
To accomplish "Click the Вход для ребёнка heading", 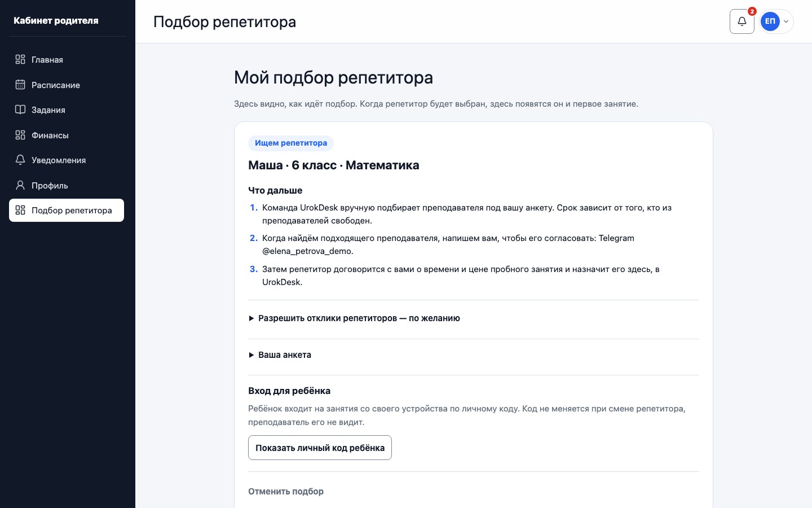I will (x=289, y=391).
